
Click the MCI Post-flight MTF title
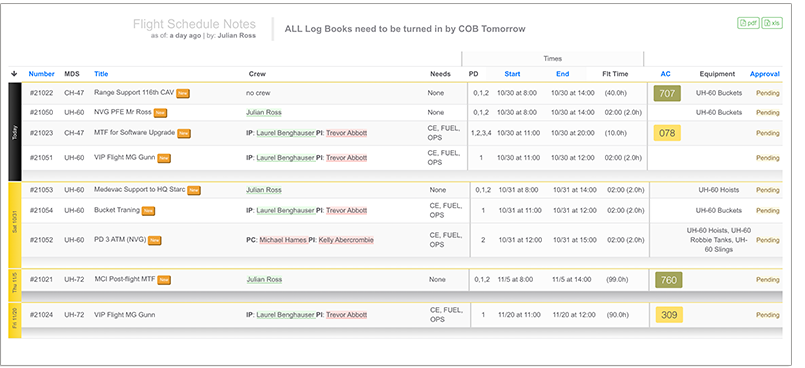tap(125, 279)
